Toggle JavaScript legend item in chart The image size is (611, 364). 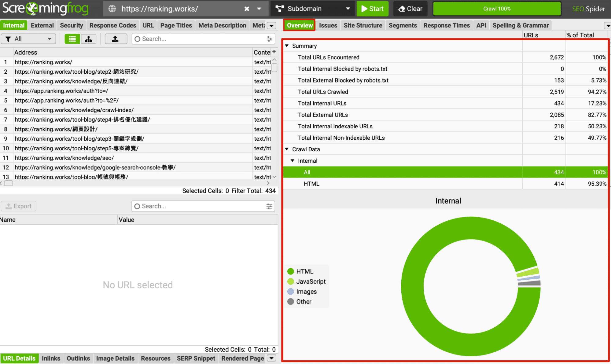pyautogui.click(x=307, y=281)
